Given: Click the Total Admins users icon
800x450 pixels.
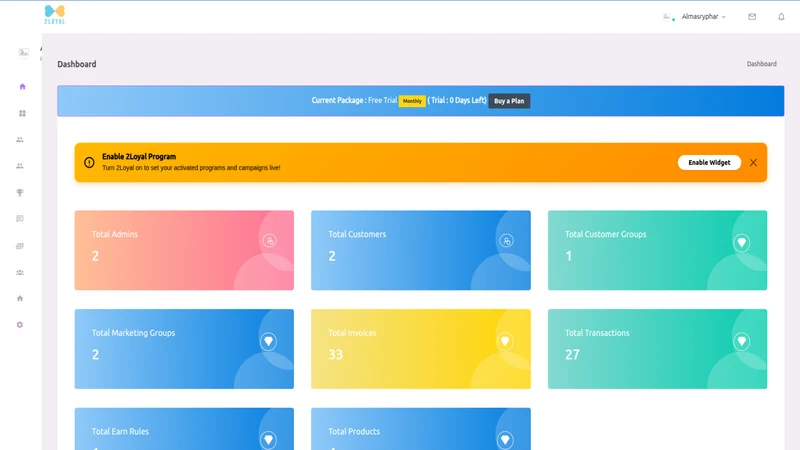Looking at the screenshot, I should click(x=269, y=241).
